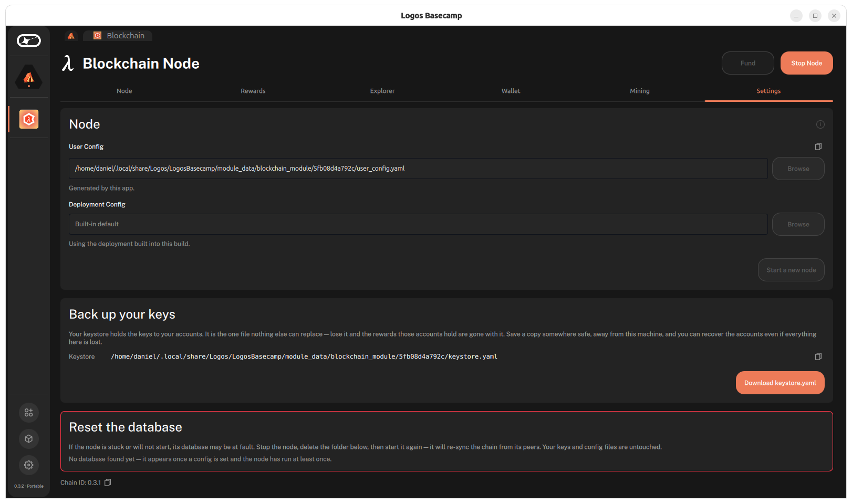Switch to the Explorer tab
This screenshot has height=504, width=852.
point(382,91)
